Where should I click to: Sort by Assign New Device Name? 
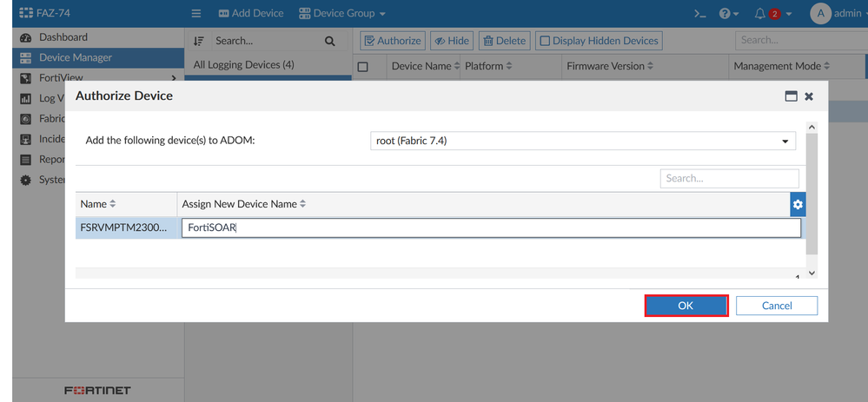click(x=244, y=204)
